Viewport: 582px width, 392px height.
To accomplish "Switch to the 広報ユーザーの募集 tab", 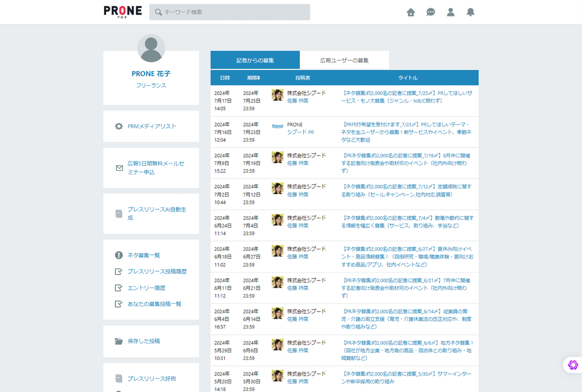I will point(344,59).
